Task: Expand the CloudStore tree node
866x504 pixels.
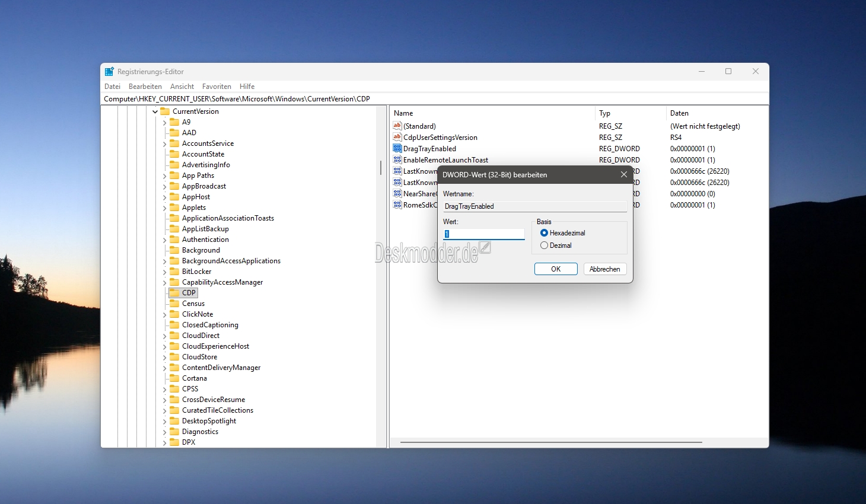Action: pyautogui.click(x=165, y=357)
